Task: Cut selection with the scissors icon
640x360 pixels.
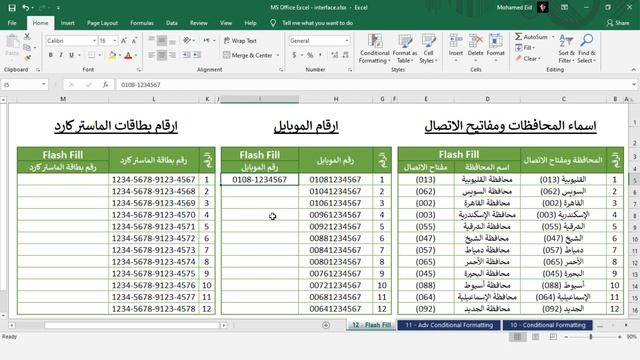Action: (x=27, y=37)
